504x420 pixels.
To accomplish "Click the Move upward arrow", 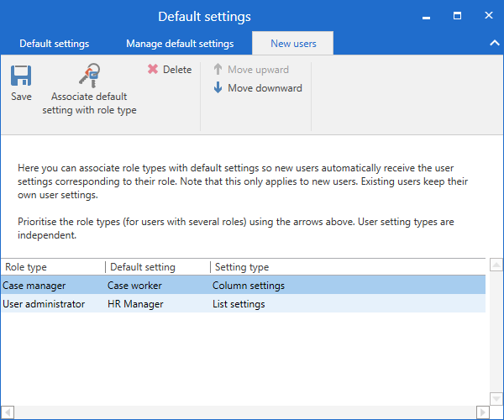I will [218, 70].
